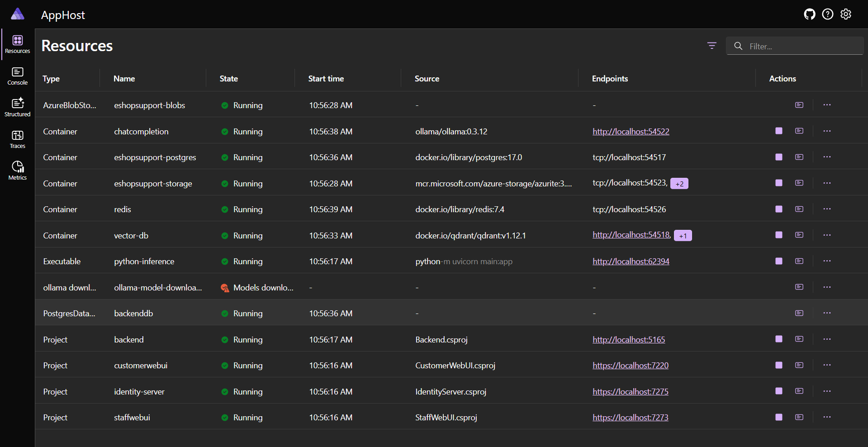Open more actions for redis row
This screenshot has height=447, width=868.
[827, 209]
